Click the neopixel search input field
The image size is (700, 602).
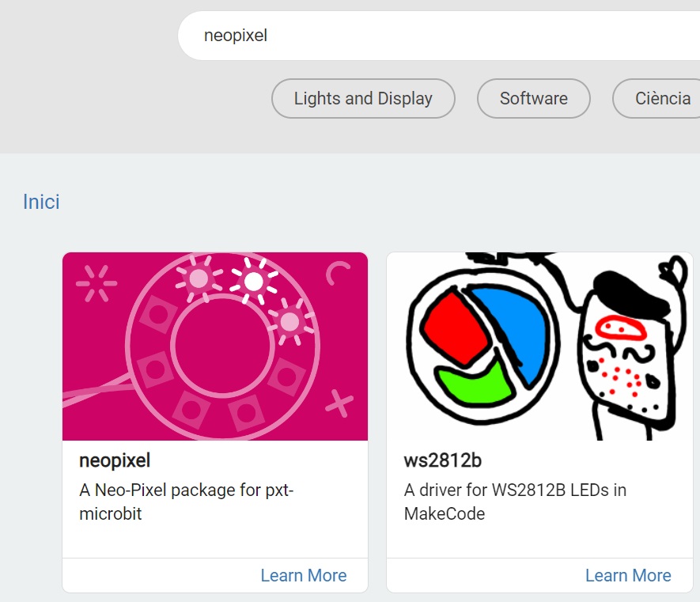click(x=439, y=36)
